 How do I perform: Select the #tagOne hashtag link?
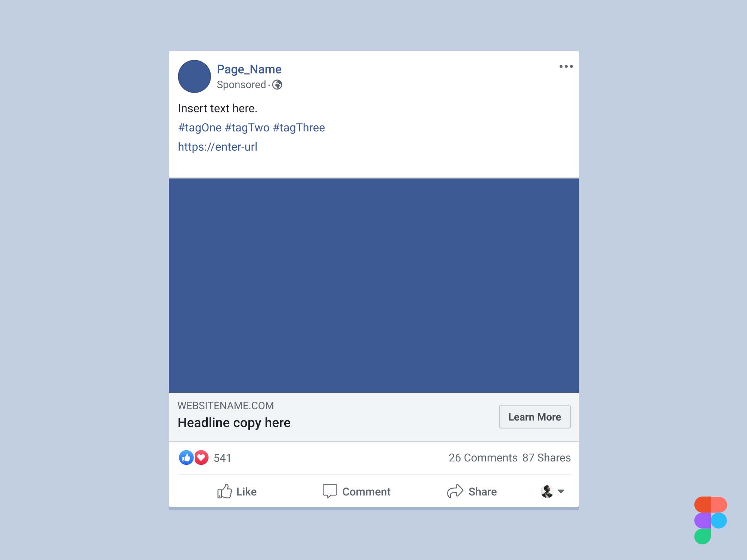point(199,128)
